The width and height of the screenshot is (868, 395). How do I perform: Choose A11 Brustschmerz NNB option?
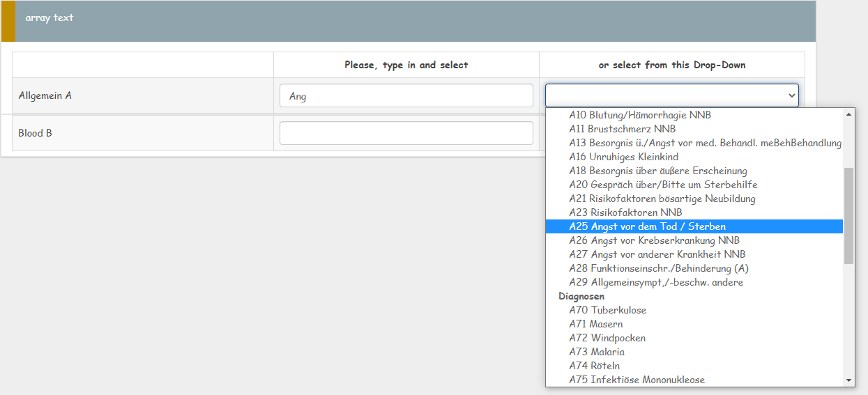(622, 129)
